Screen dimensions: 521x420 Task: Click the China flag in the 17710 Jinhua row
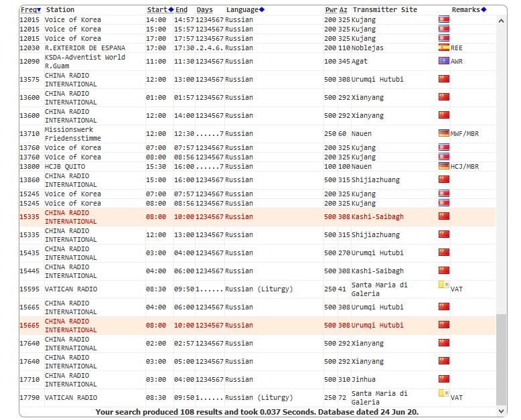tap(444, 379)
